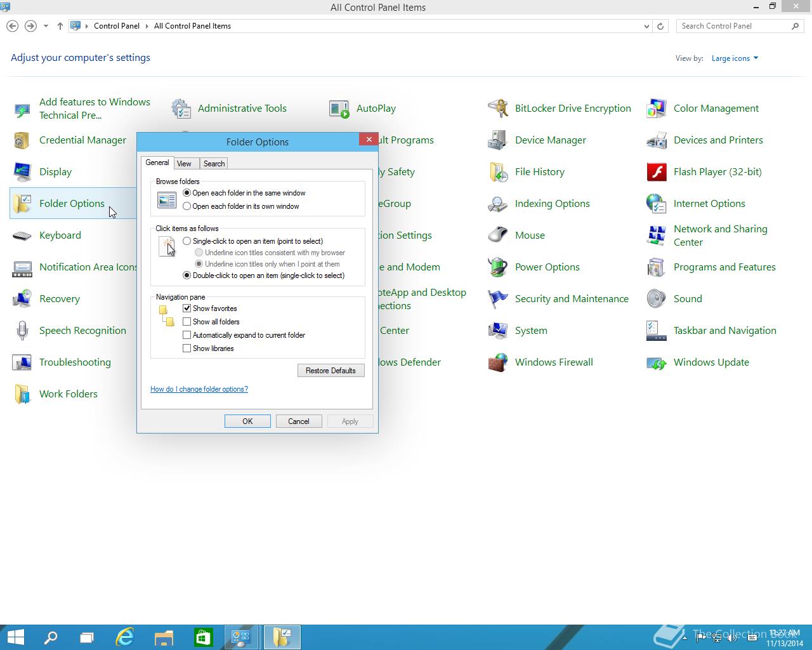Image resolution: width=812 pixels, height=650 pixels.
Task: Open Device Manager icon
Action: point(498,140)
